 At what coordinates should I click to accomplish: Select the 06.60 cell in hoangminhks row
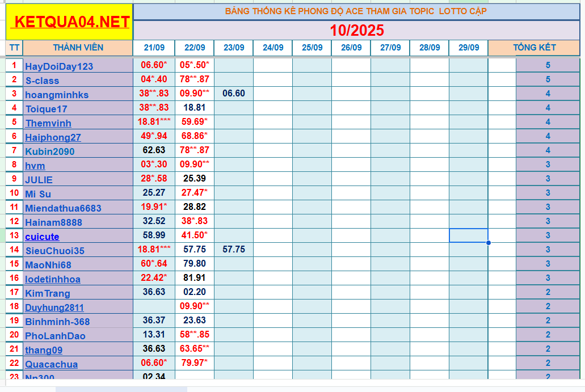[x=234, y=94]
